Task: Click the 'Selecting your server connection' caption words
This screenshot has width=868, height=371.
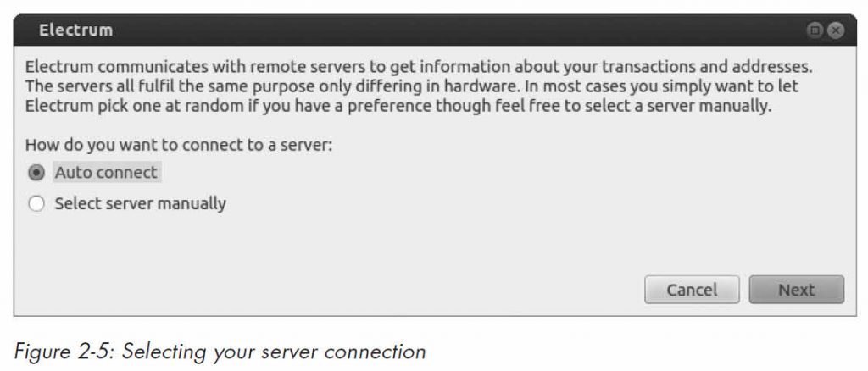Action: 274,352
